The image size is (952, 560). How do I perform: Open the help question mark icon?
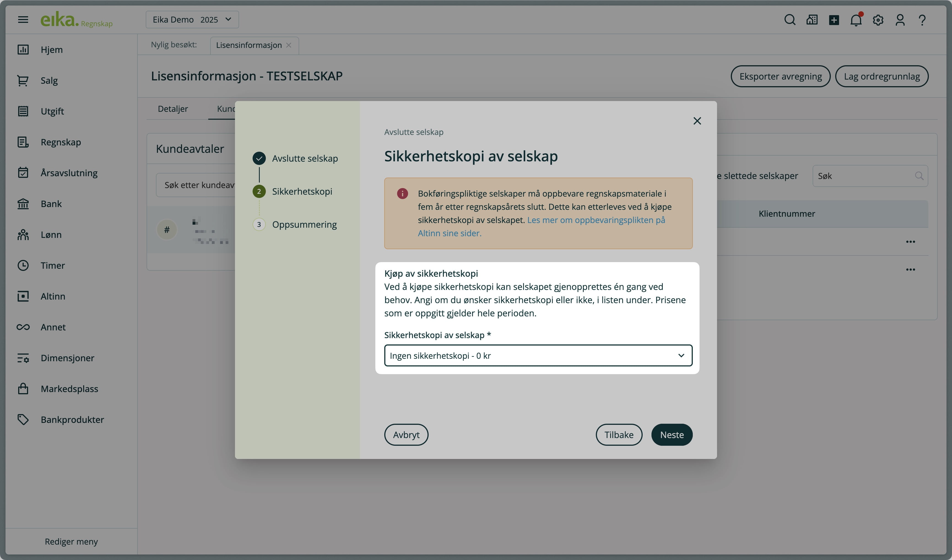pyautogui.click(x=922, y=20)
